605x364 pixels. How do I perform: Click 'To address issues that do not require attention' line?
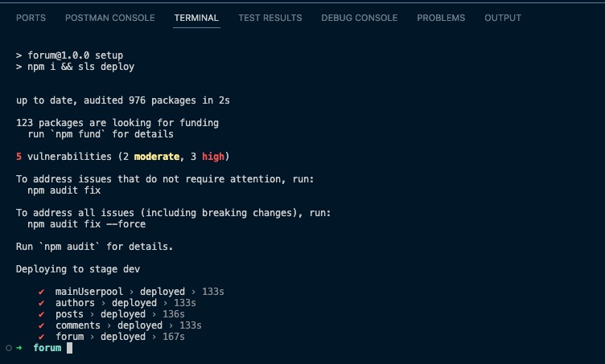(165, 179)
